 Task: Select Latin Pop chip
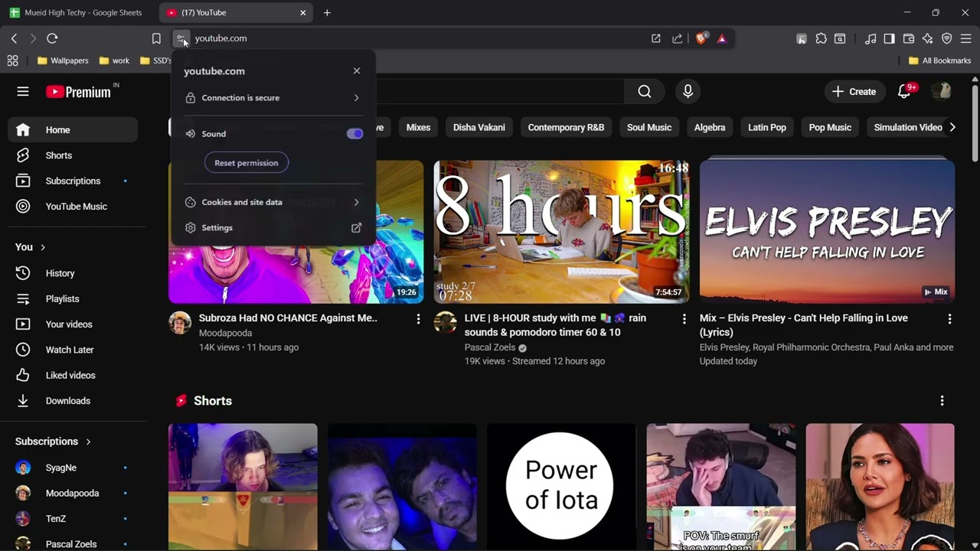coord(767,128)
